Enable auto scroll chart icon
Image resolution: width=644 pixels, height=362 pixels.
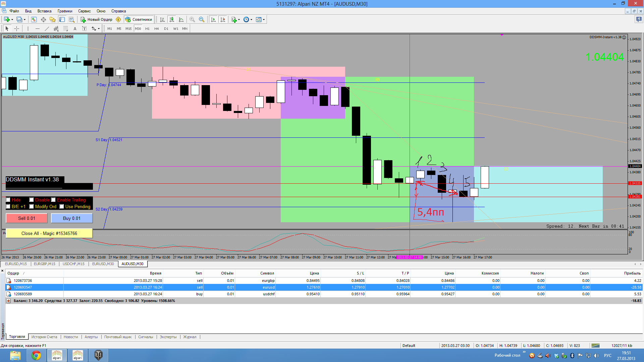tap(213, 19)
